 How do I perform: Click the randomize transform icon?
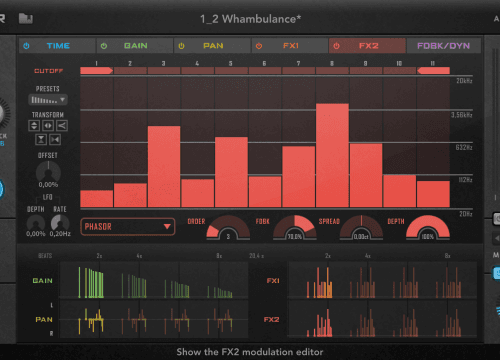click(x=62, y=126)
